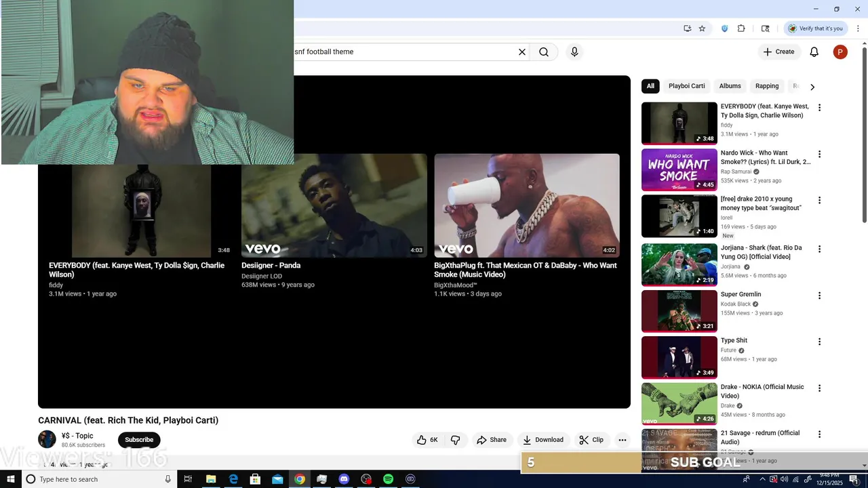Screen dimensions: 868x488
Task: Open Discord from the taskbar
Action: [344, 479]
